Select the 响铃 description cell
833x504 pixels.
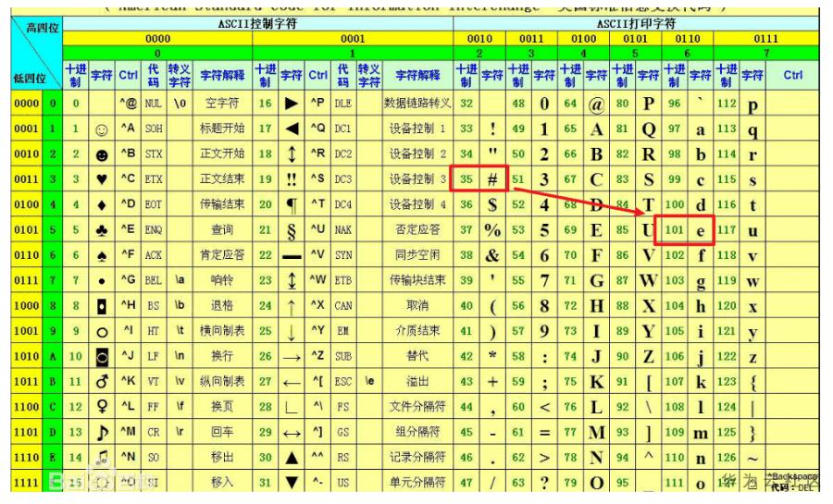click(x=222, y=280)
